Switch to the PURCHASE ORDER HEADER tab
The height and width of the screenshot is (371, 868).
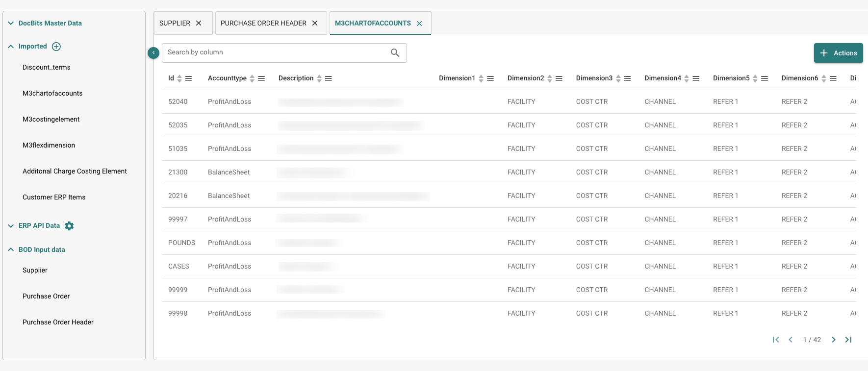coord(263,23)
